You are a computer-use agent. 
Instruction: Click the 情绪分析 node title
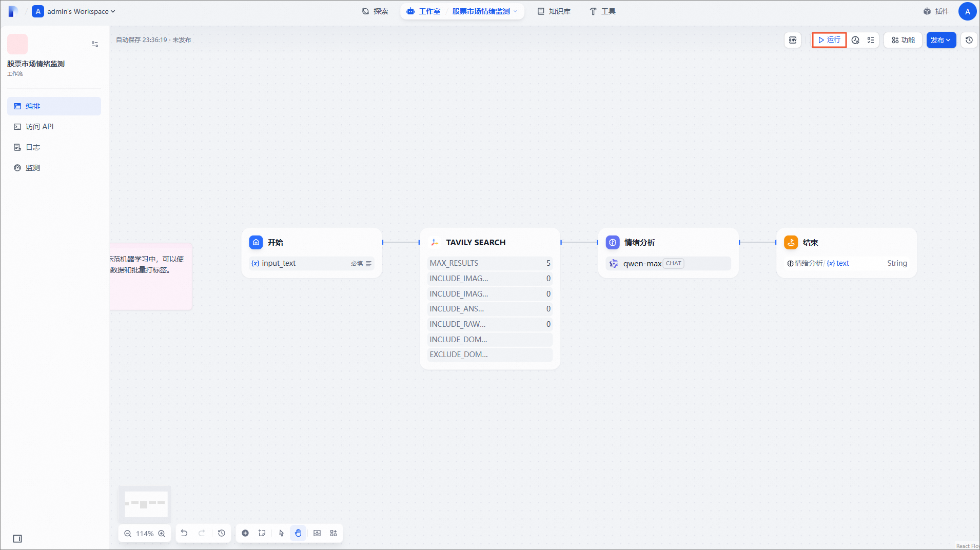pyautogui.click(x=639, y=242)
